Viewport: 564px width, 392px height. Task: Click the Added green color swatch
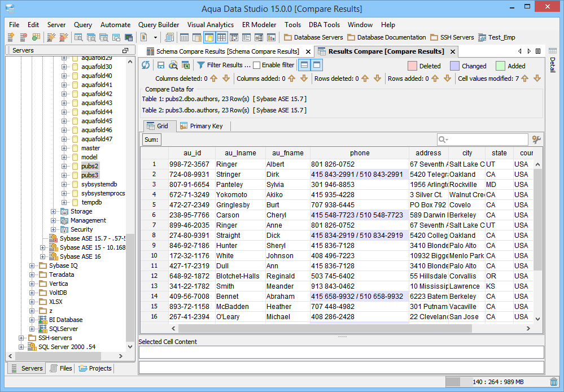[x=500, y=66]
